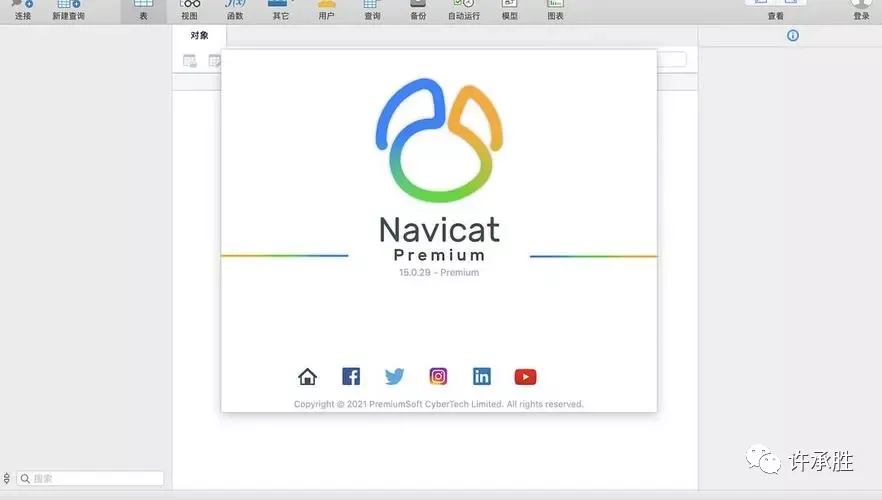The width and height of the screenshot is (882, 500).
Task: Focus the 搜索 search field in sidebar
Action: point(91,479)
